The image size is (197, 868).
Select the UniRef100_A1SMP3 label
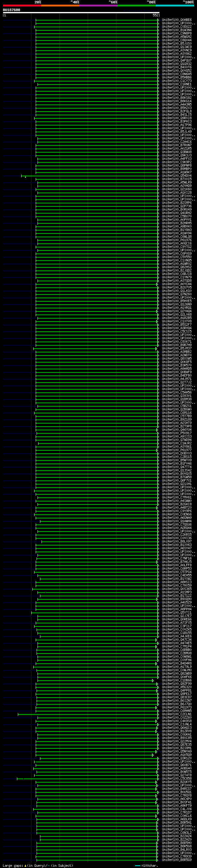click(x=177, y=592)
